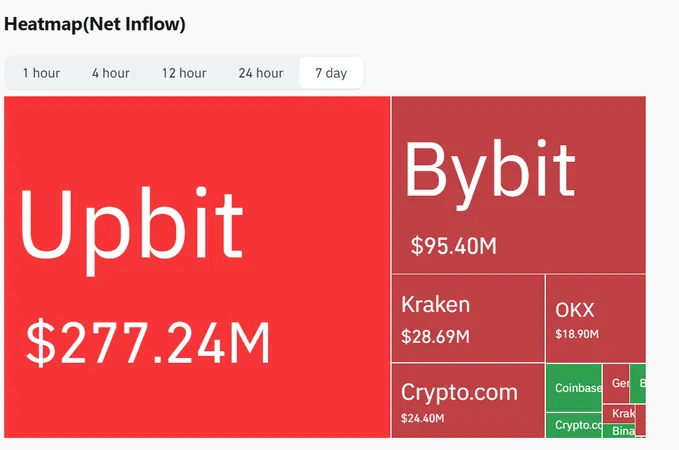Select the red Gemini tile
The image size is (679, 450).
point(616,383)
